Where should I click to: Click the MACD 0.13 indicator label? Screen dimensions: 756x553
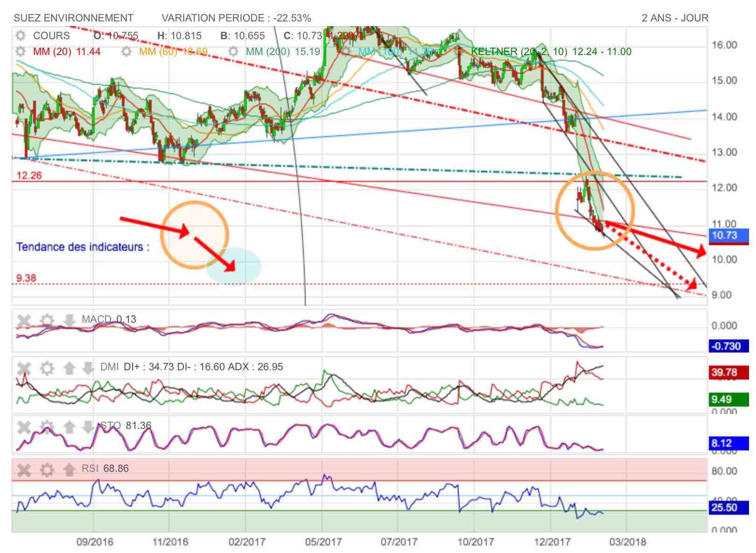click(109, 319)
